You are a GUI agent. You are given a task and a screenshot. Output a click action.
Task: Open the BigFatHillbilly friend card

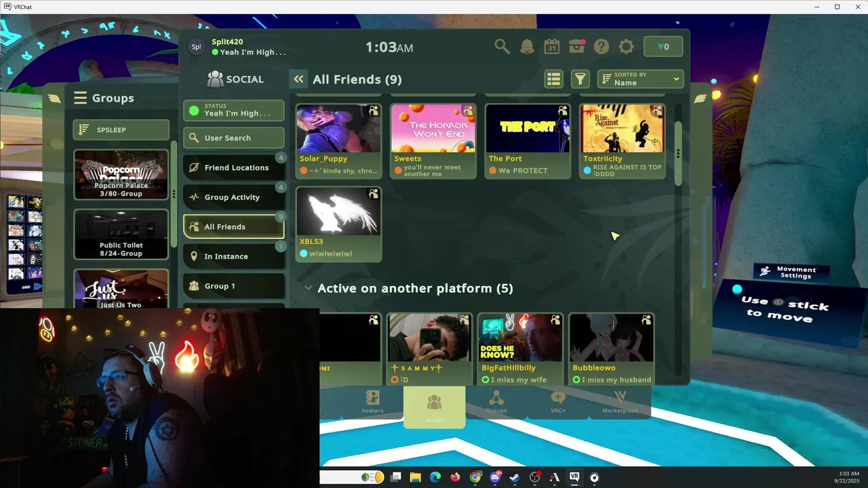(x=520, y=349)
